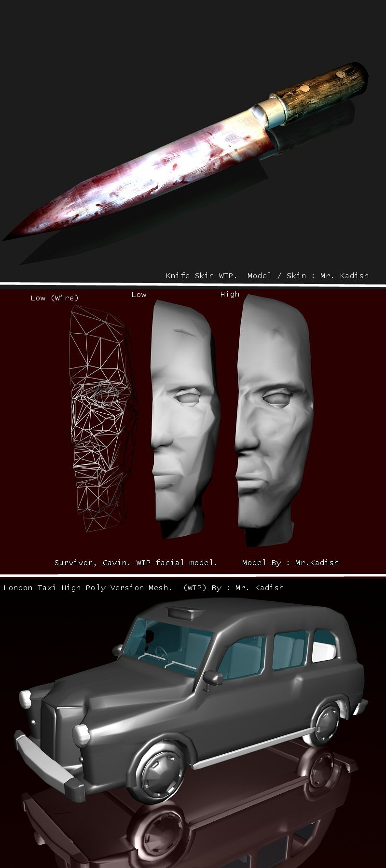Click the "Low" label above the middle face
The image size is (386, 868).
(x=139, y=295)
